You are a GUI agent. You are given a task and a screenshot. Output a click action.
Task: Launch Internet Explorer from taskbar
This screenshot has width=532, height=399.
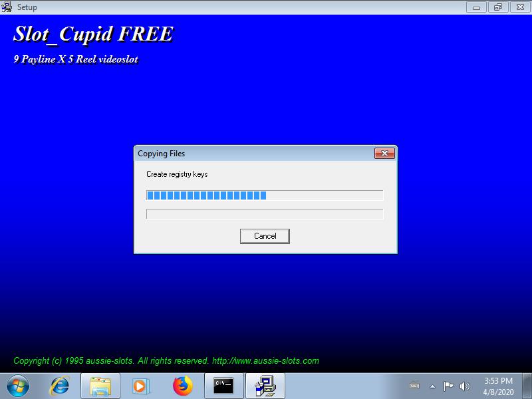point(60,386)
